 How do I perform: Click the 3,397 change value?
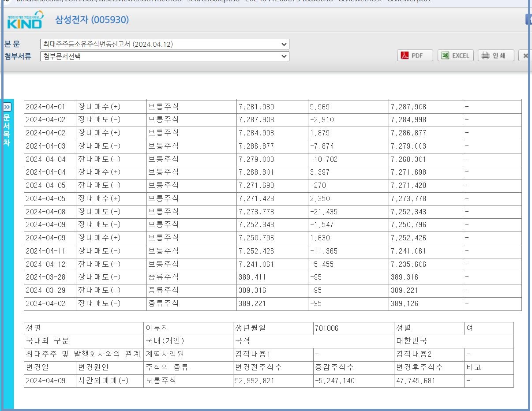click(320, 172)
